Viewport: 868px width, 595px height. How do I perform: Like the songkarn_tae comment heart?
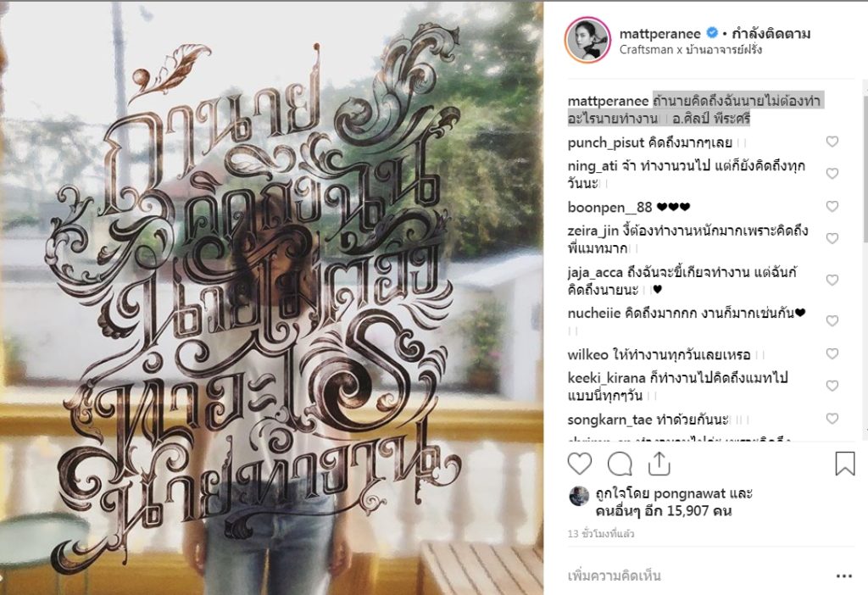(832, 419)
